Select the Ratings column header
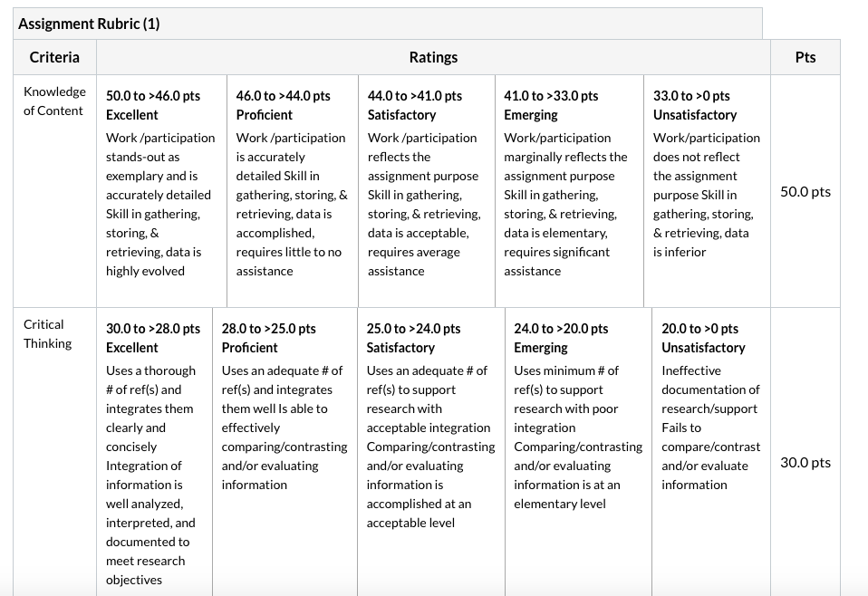Screen dimensions: 868x596 point(433,57)
